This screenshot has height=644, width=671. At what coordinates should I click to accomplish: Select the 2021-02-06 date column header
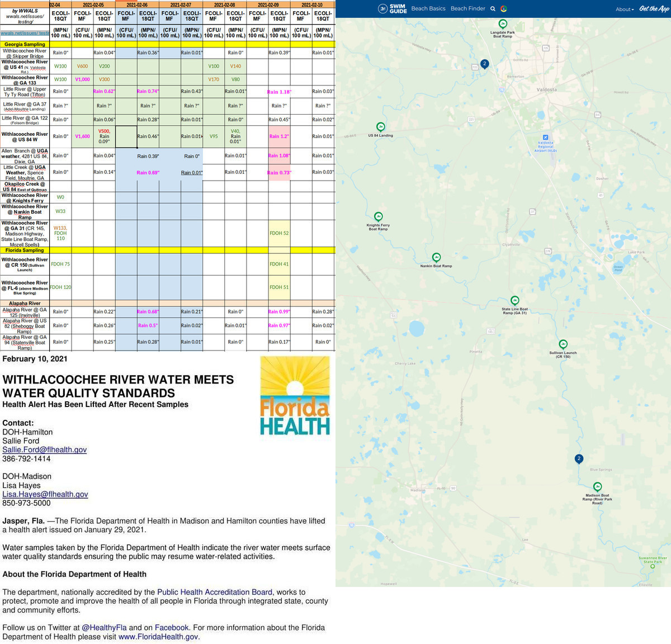coord(137,4)
